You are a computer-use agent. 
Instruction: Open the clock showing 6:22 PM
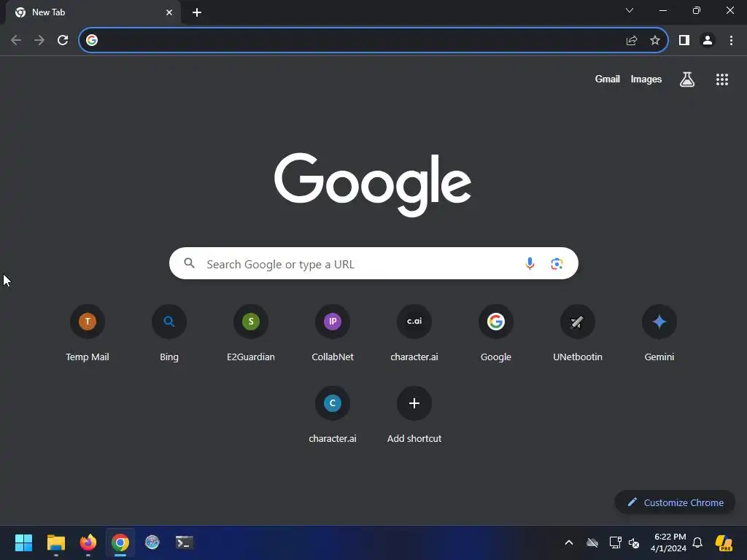pyautogui.click(x=669, y=542)
